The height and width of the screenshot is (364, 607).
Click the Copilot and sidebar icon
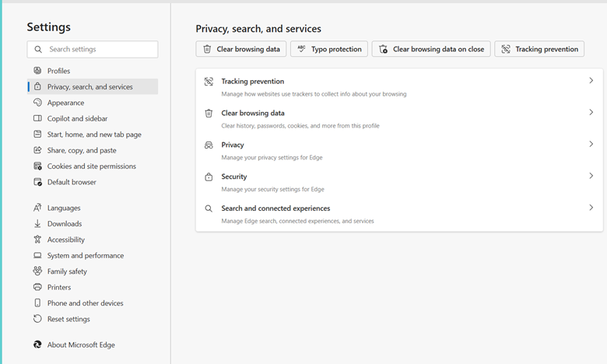[37, 118]
